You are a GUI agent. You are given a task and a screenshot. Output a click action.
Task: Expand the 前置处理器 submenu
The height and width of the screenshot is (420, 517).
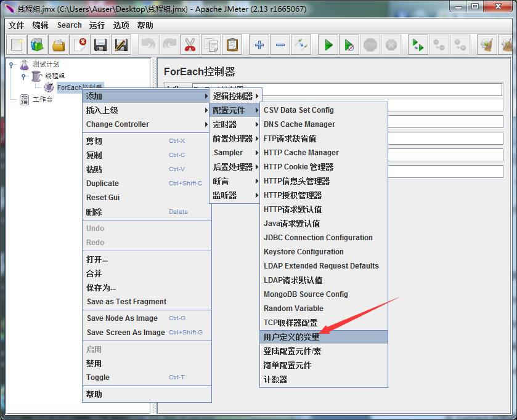[235, 139]
